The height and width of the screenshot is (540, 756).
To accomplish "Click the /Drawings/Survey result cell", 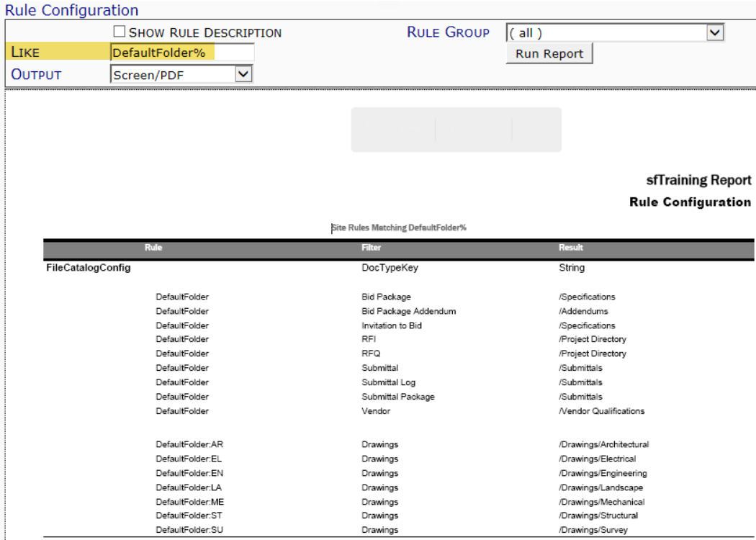I will point(593,531).
